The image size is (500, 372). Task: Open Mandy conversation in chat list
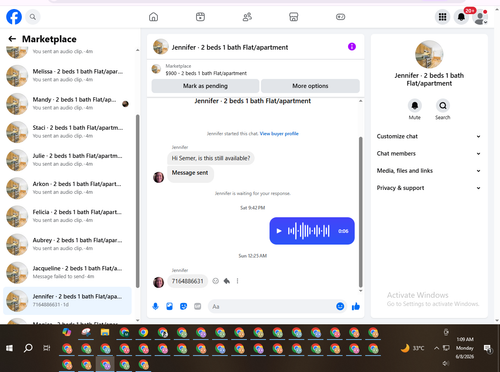coord(67,104)
